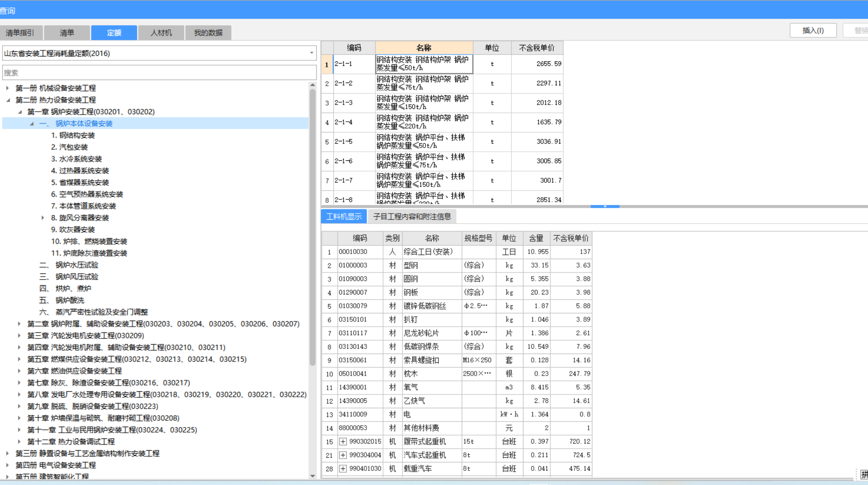Image resolution: width=868 pixels, height=485 pixels.
Task: Open the 人材机 tab
Action: click(161, 33)
